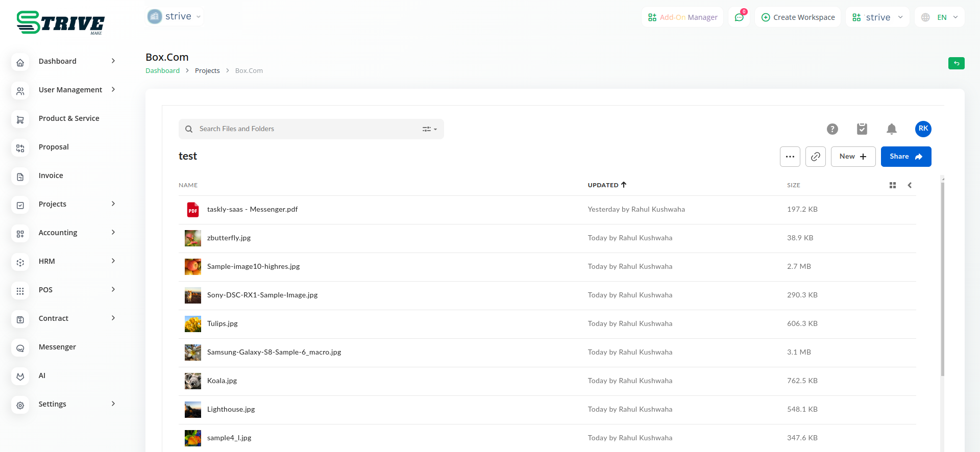Switch to grid view layout
Screen dimensions: 980x452
[x=893, y=185]
